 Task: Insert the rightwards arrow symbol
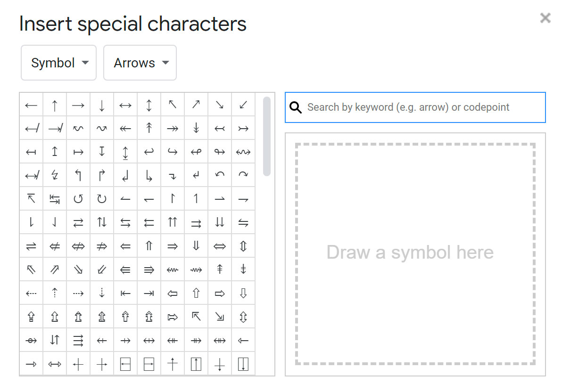pos(78,105)
